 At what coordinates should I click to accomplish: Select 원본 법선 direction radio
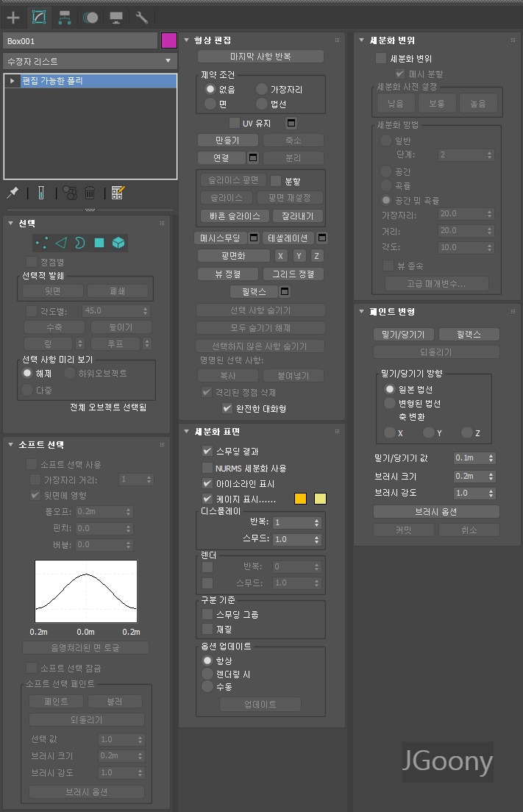click(389, 389)
